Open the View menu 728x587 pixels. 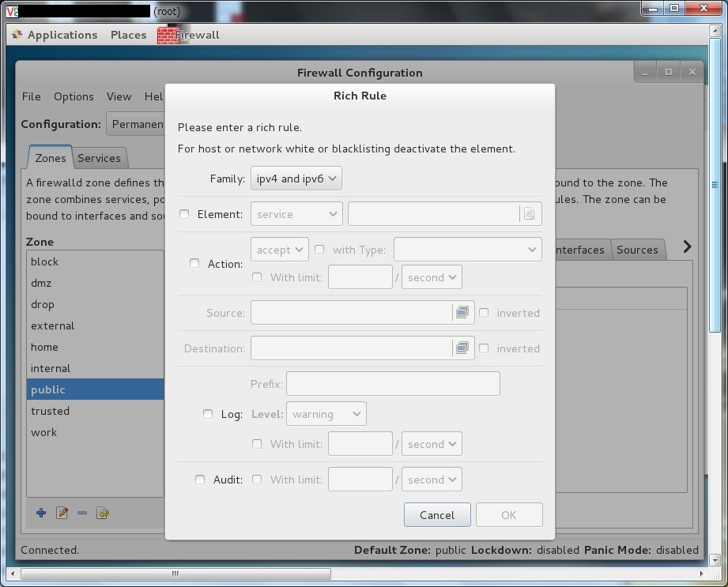[x=119, y=96]
